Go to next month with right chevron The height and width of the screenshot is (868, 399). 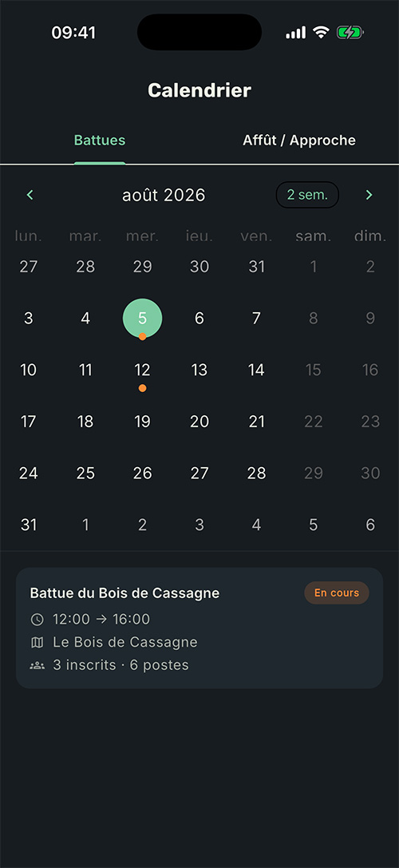pos(369,195)
